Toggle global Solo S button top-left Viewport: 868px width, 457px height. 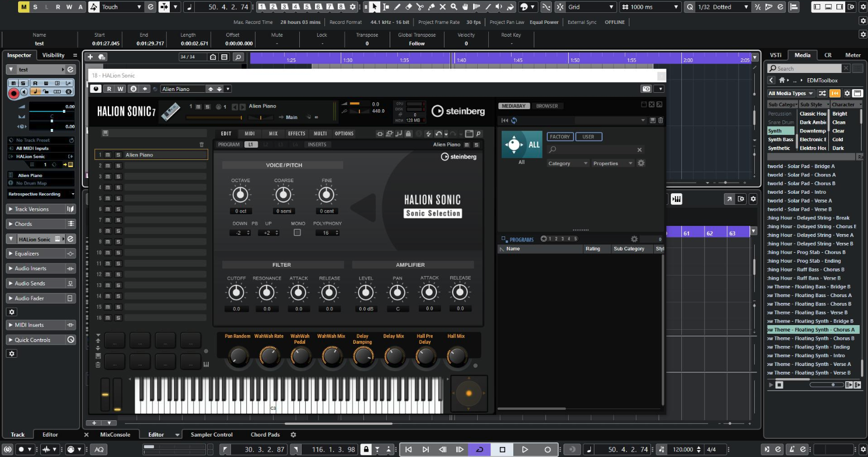coord(35,7)
